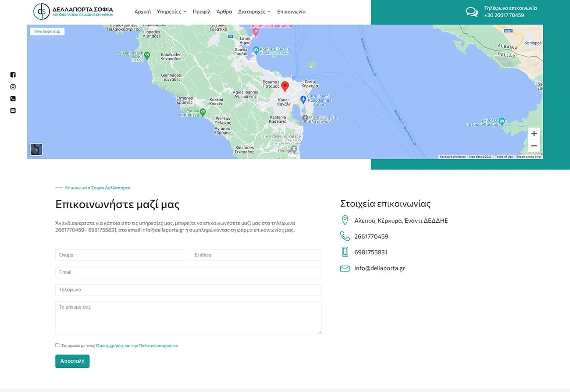Click the Google logo on the map

tap(285, 151)
